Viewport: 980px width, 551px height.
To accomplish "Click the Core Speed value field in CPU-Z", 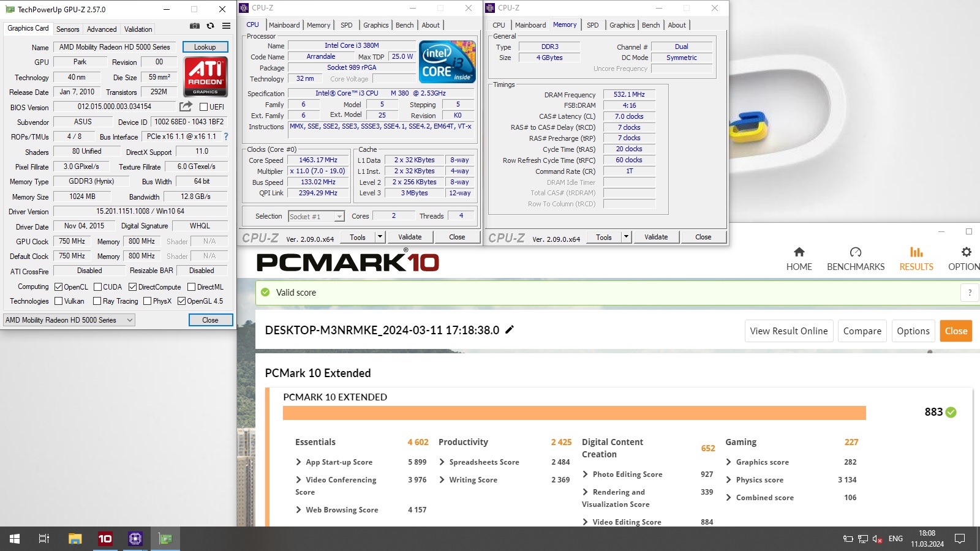I will [318, 160].
